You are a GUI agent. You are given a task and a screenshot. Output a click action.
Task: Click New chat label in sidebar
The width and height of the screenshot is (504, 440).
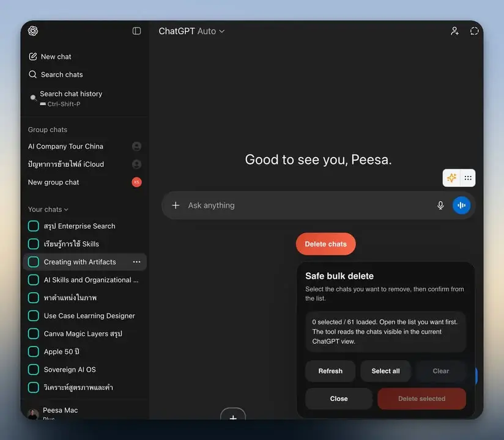(x=56, y=56)
